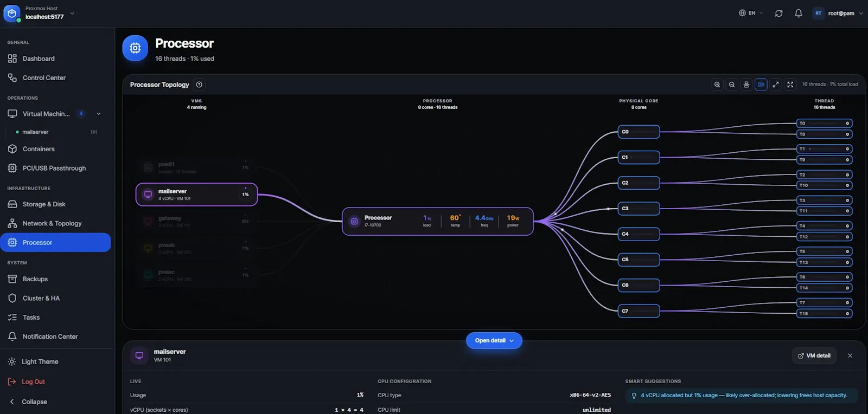Click thread T15 load bar
The image size is (868, 414).
(x=824, y=314)
